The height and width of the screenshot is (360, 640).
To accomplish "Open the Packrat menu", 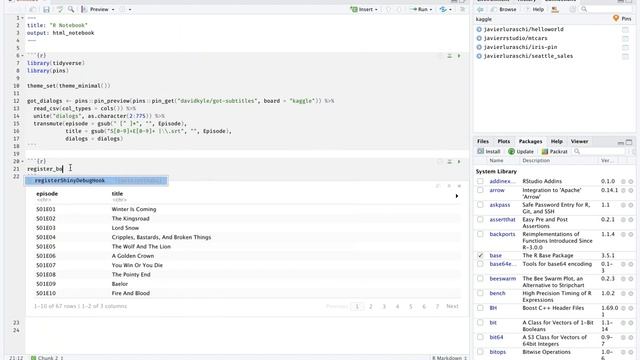I will point(554,151).
